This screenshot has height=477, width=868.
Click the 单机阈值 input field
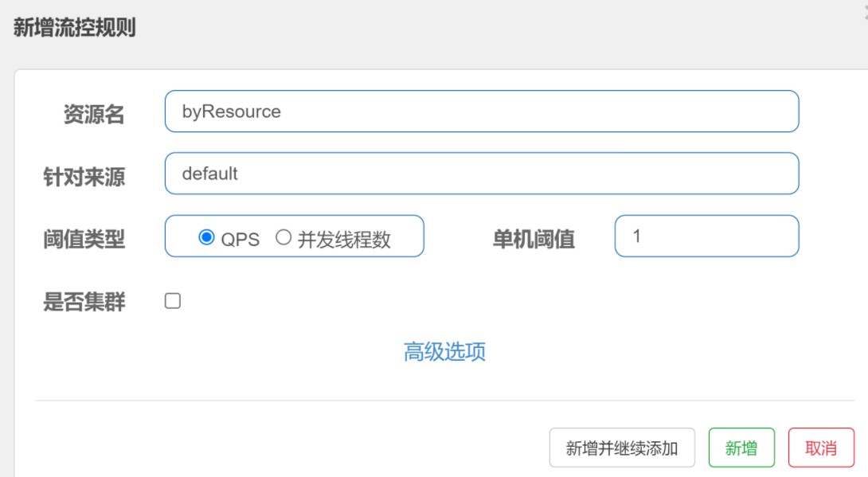[x=706, y=236]
